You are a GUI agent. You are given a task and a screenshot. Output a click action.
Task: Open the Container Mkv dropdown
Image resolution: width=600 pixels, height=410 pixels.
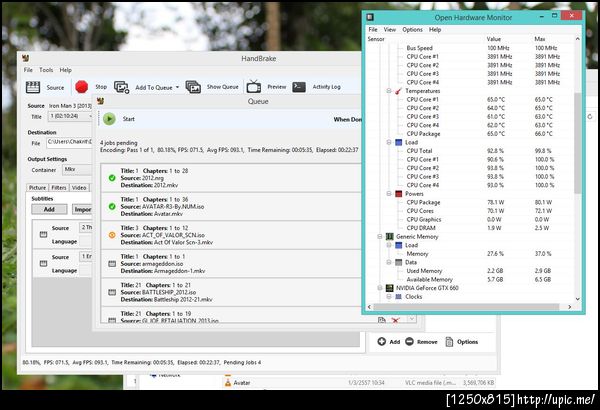77,170
